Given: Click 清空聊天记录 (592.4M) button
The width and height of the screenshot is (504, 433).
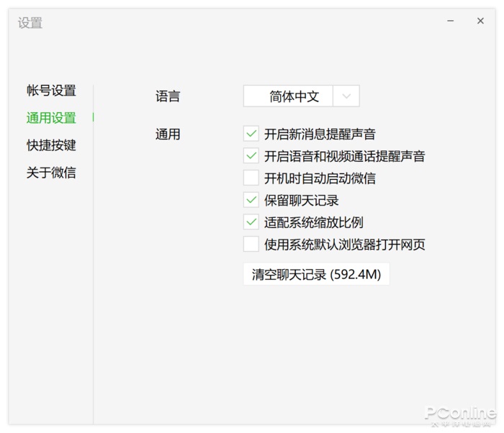Looking at the screenshot, I should click(316, 274).
